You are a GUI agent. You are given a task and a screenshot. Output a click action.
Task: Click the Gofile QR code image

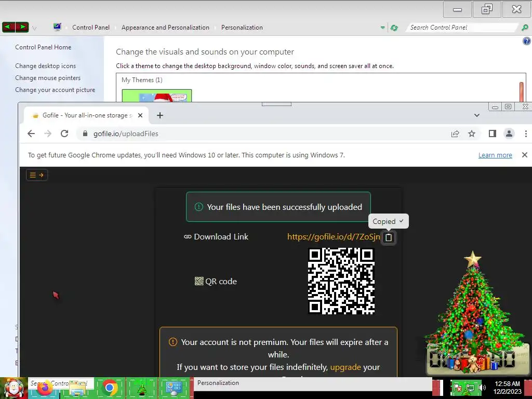pos(341,281)
